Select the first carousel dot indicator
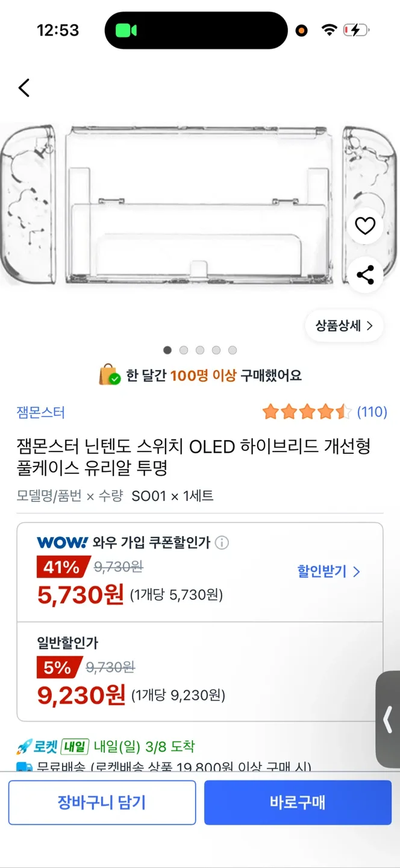This screenshot has height=868, width=400. pyautogui.click(x=167, y=350)
